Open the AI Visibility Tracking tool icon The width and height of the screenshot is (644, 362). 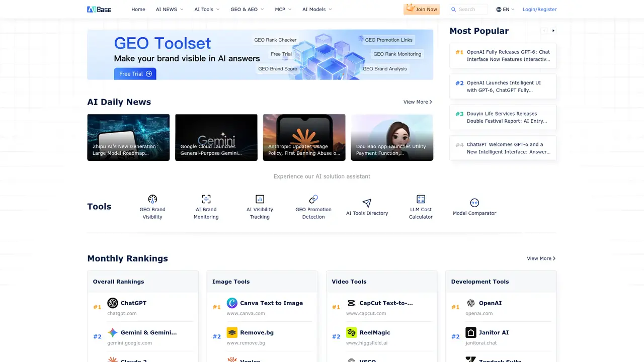point(260,199)
